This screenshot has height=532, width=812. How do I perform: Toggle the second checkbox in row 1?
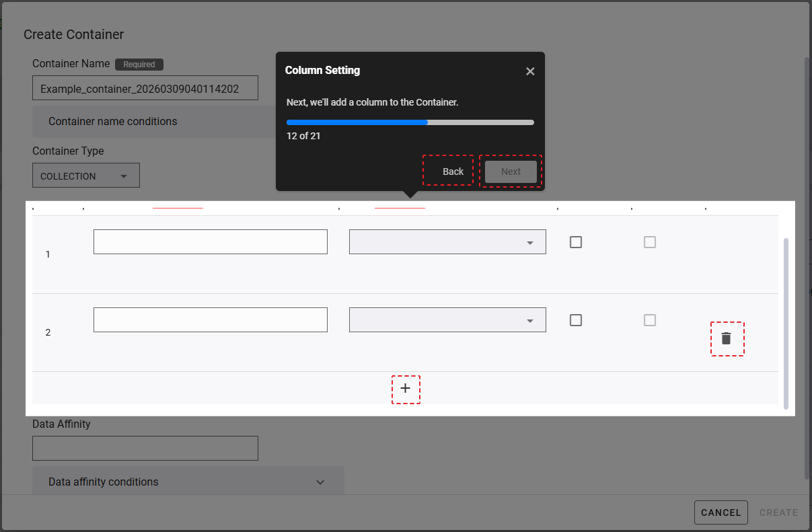(x=649, y=242)
